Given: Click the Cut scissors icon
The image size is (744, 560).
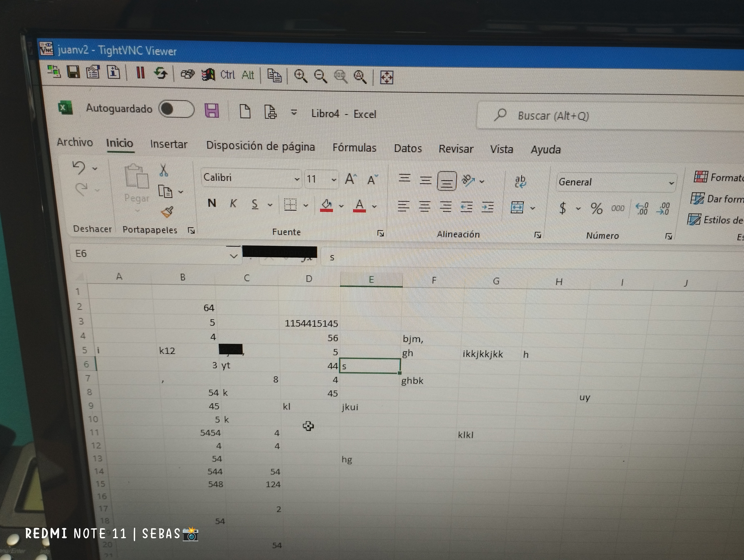Looking at the screenshot, I should coord(164,170).
